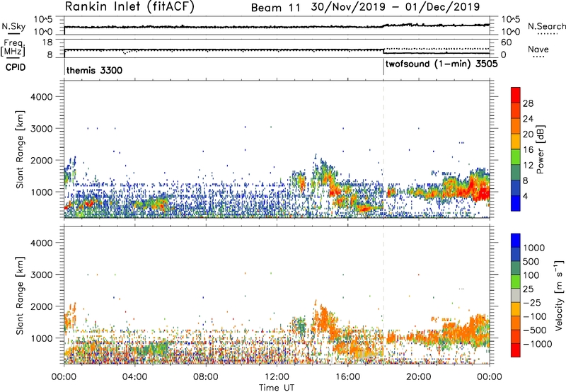Click the 12:00 time tick label

pyautogui.click(x=277, y=377)
